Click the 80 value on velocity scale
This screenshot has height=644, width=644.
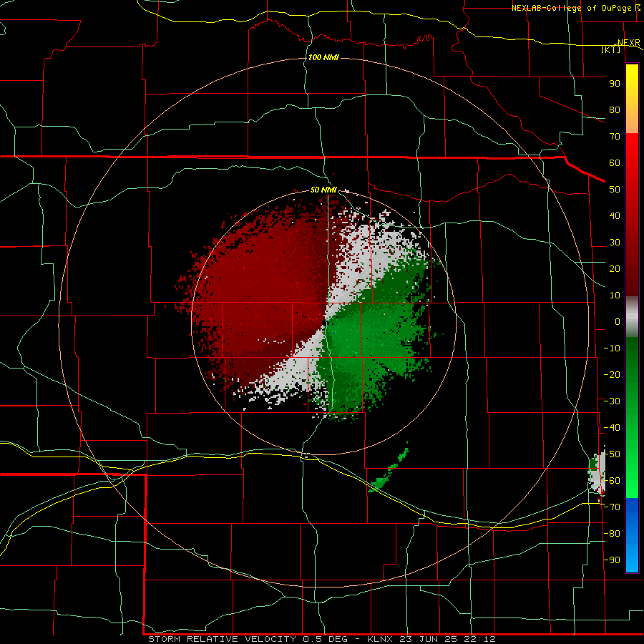pos(615,110)
